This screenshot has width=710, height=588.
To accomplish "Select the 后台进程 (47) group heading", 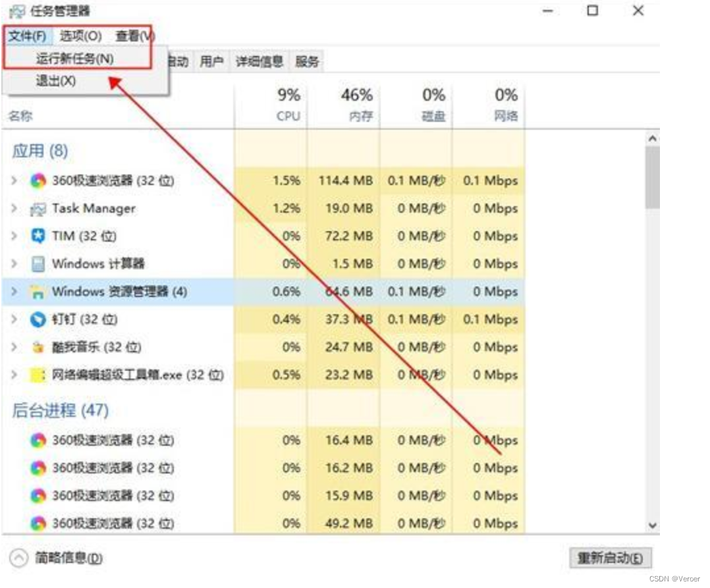I will (60, 411).
